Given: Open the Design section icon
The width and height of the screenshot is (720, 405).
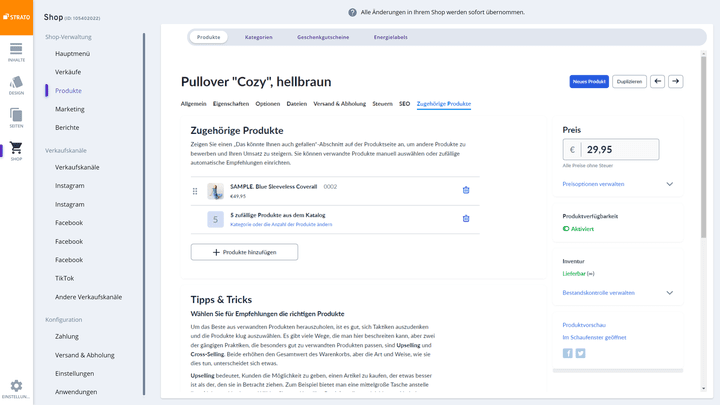Looking at the screenshot, I should coord(16,85).
